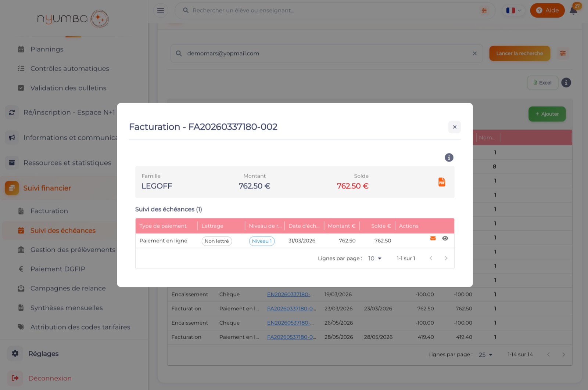Open Attribution des codes tarifaires

point(80,327)
